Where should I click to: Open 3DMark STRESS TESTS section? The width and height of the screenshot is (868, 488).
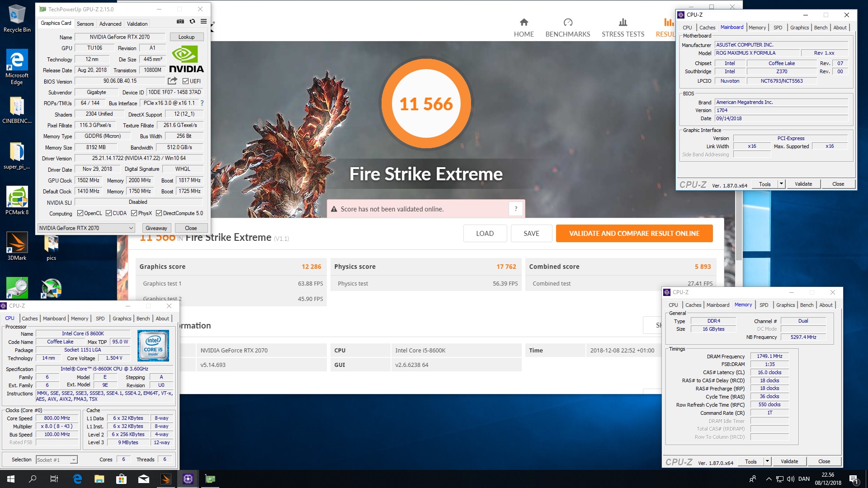pyautogui.click(x=623, y=28)
